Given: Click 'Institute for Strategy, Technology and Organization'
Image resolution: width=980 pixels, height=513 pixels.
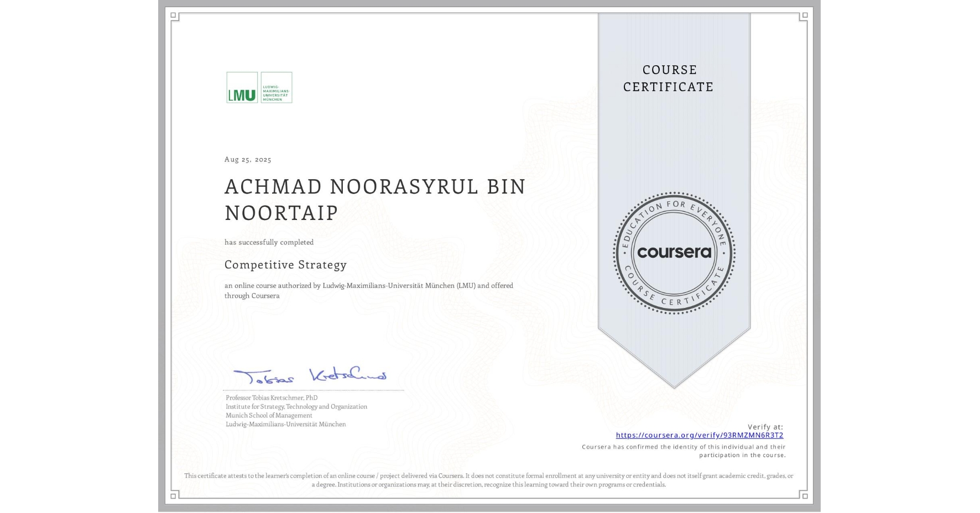Looking at the screenshot, I should (296, 406).
